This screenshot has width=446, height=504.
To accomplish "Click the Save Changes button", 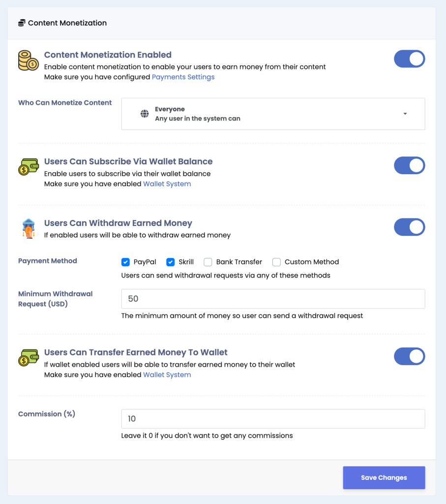I will click(384, 477).
